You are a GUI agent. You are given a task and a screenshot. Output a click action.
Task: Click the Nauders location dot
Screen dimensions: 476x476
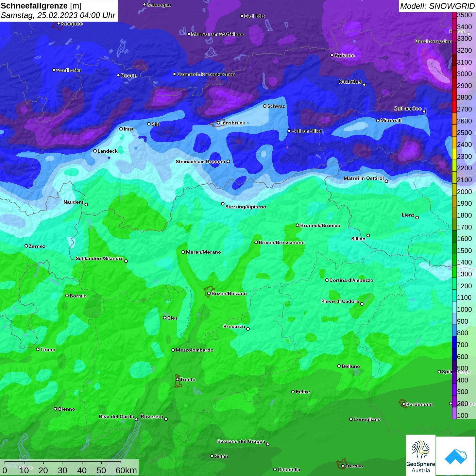pos(86,204)
